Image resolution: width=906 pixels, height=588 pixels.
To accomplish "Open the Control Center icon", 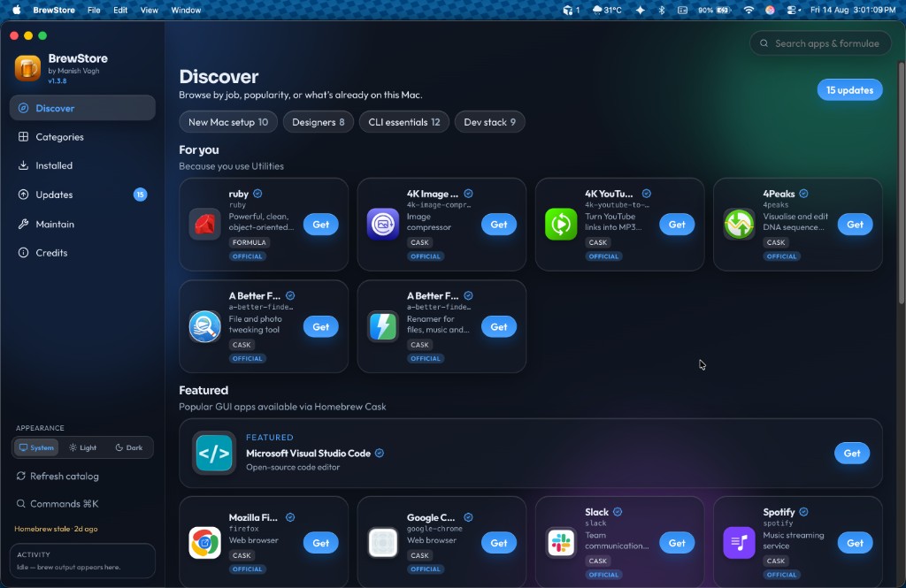I will [x=794, y=10].
